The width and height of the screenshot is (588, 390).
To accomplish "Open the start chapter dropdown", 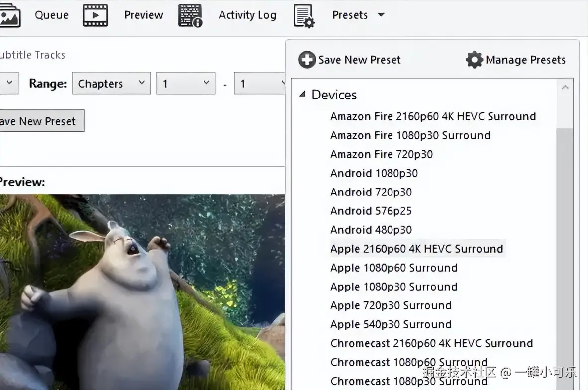I will coord(186,83).
